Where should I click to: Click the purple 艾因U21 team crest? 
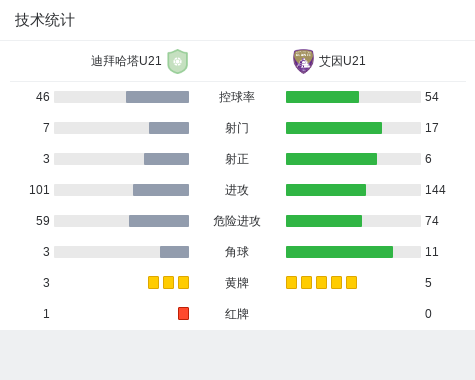(x=303, y=61)
